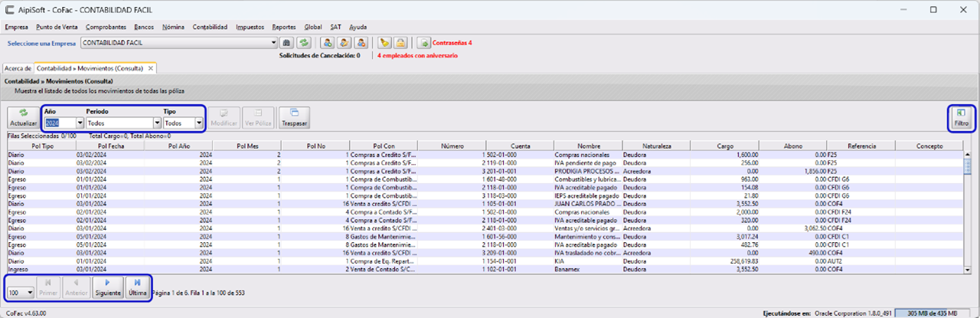
Task: Click the Actualizar refresh button
Action: pyautogui.click(x=23, y=116)
